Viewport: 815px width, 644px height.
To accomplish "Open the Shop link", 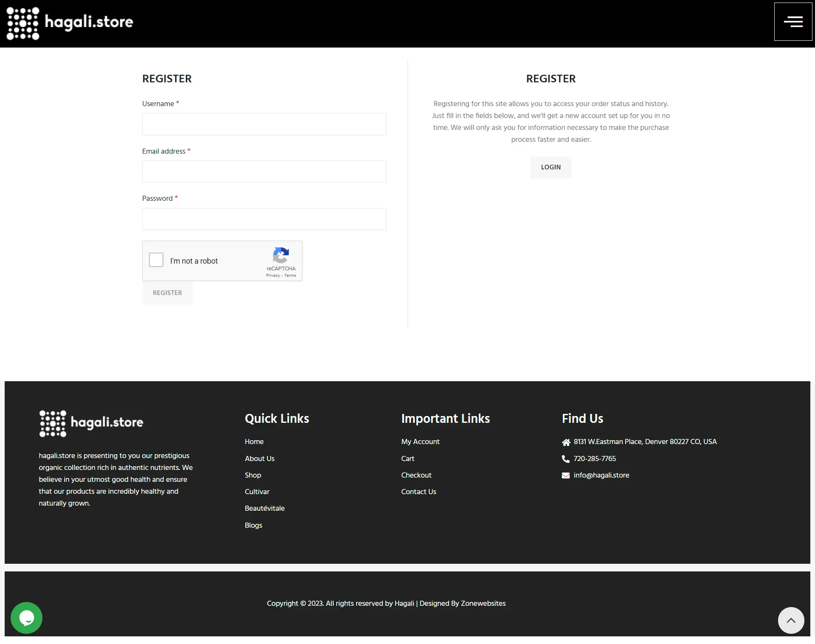I will (253, 475).
